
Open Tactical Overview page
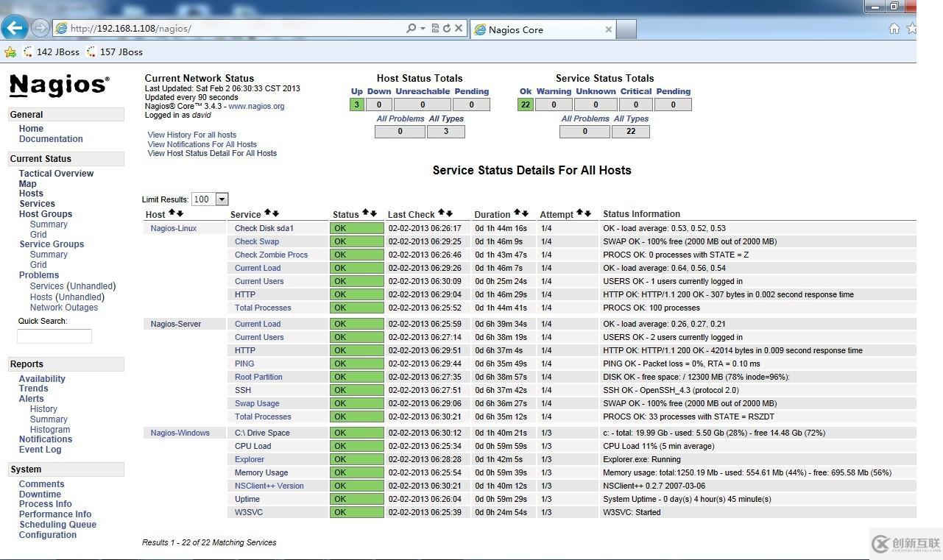(x=56, y=174)
